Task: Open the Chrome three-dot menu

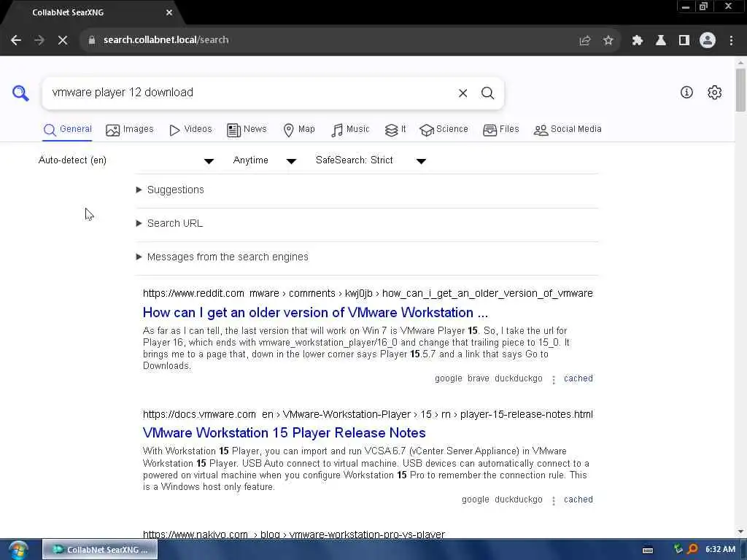Action: click(x=731, y=41)
